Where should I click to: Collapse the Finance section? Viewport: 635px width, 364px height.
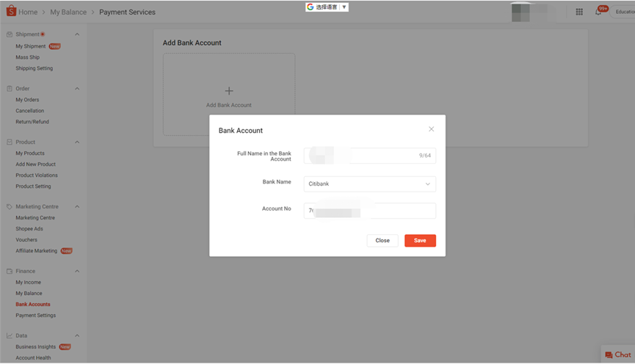coord(77,272)
